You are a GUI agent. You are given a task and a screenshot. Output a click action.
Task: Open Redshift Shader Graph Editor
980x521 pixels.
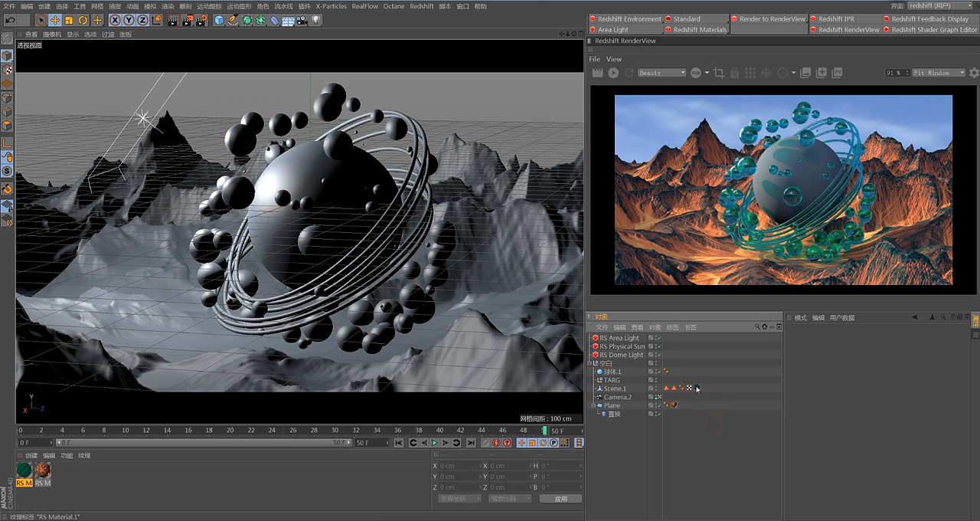929,30
